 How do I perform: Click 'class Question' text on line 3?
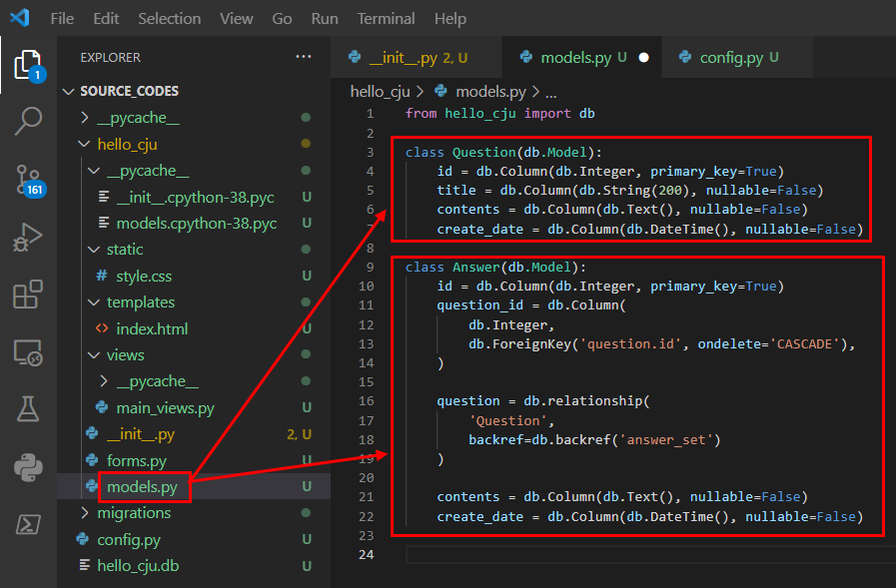[x=460, y=153]
